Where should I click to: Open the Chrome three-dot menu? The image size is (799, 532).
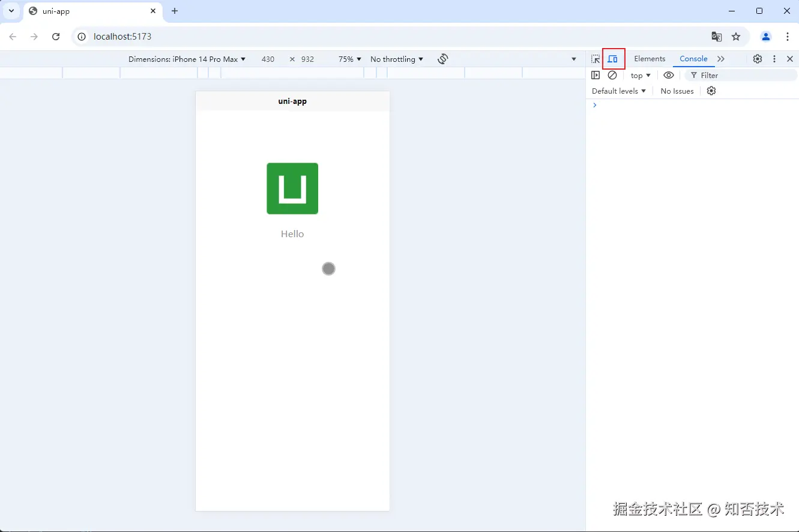pyautogui.click(x=788, y=37)
